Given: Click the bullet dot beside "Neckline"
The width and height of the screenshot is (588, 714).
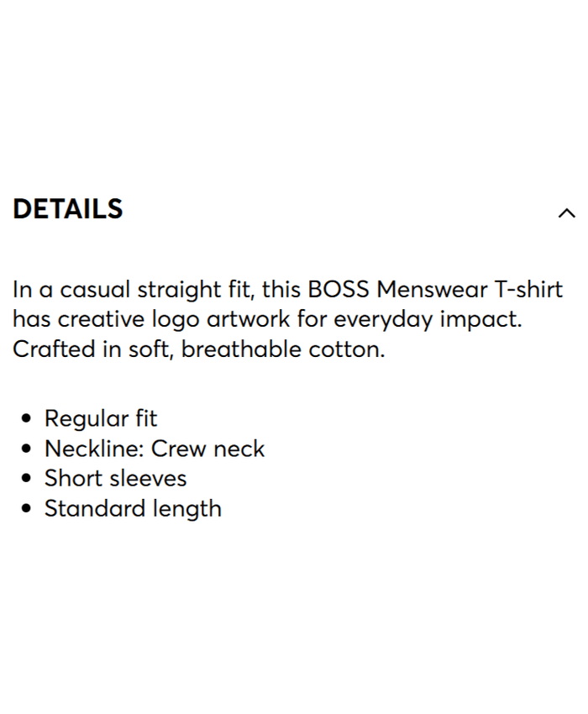Looking at the screenshot, I should 29,449.
